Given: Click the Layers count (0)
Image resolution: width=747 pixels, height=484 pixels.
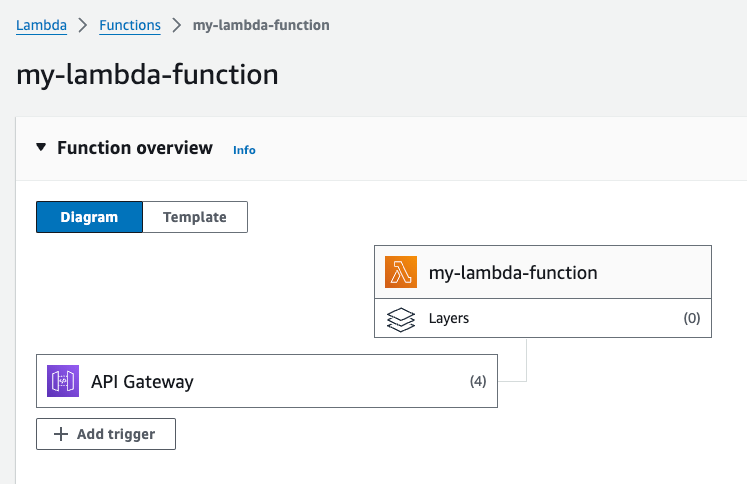Looking at the screenshot, I should tap(691, 319).
